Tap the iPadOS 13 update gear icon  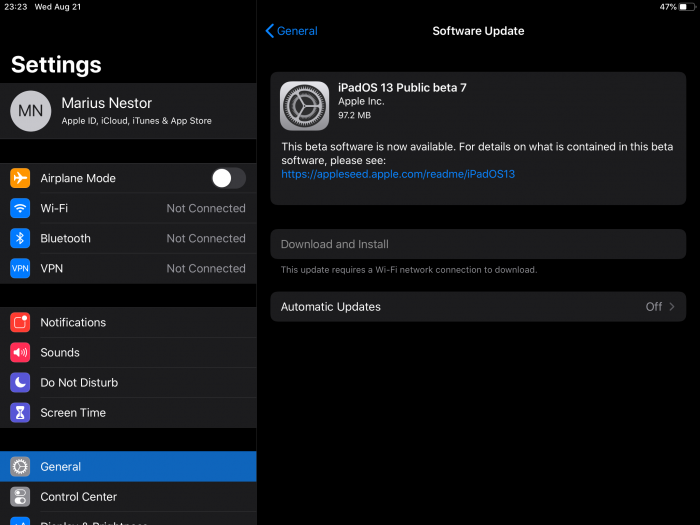(x=305, y=105)
